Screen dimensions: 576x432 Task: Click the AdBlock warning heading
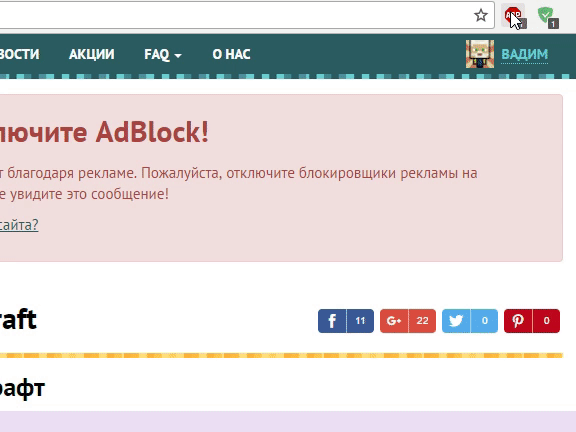tap(104, 132)
